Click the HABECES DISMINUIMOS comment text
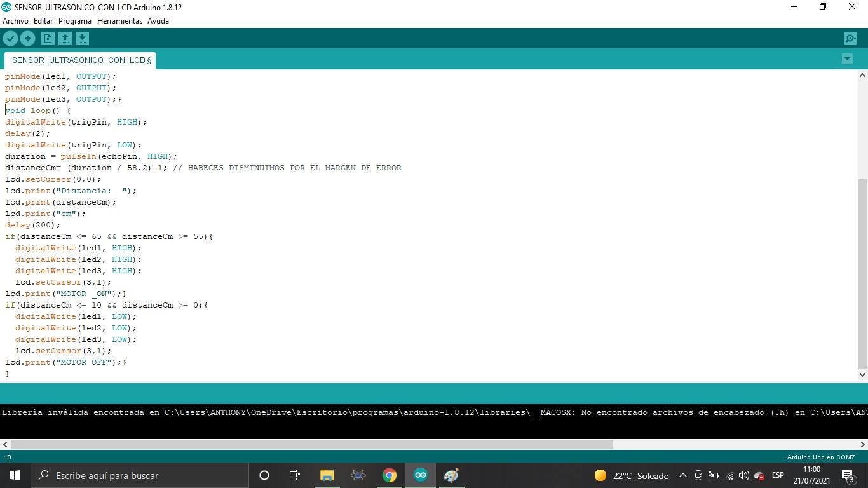This screenshot has width=868, height=488. 287,168
